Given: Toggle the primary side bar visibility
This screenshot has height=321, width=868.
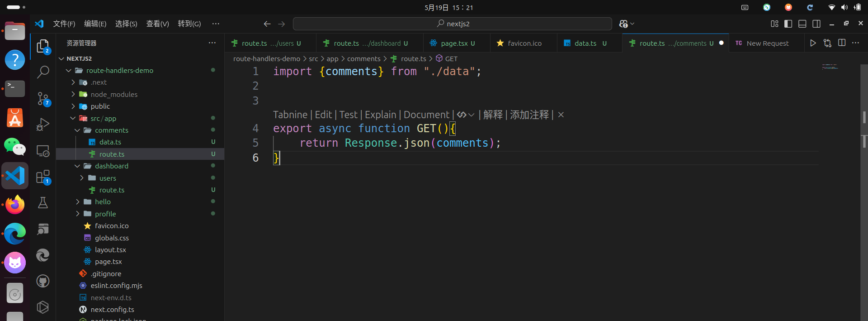Looking at the screenshot, I should 788,24.
